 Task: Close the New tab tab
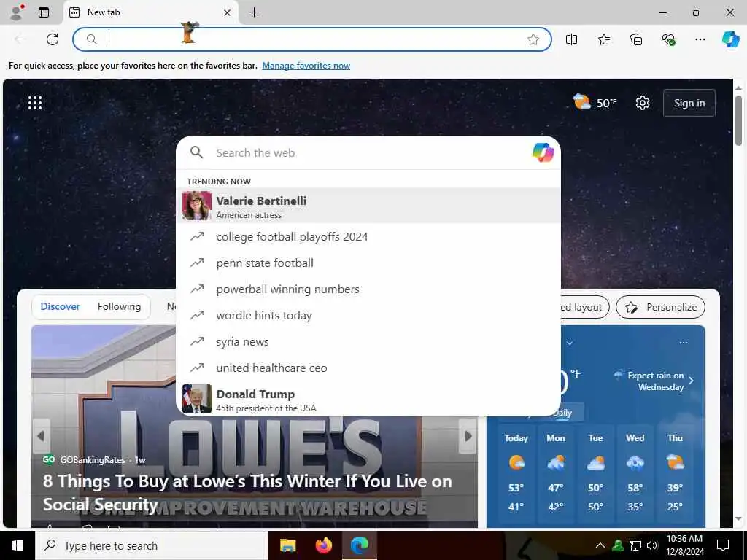coord(228,12)
